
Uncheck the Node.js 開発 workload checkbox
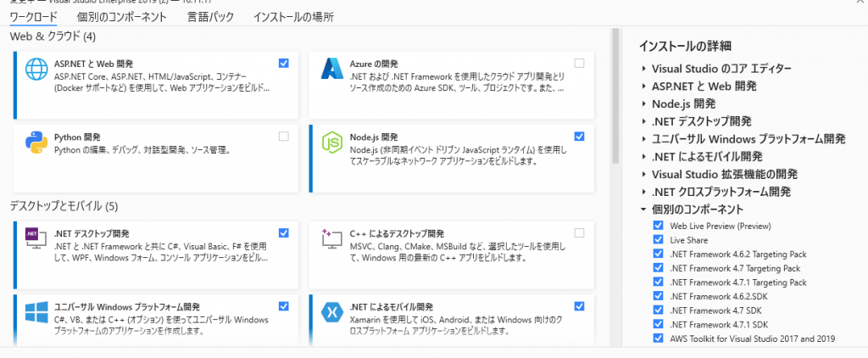pos(579,136)
